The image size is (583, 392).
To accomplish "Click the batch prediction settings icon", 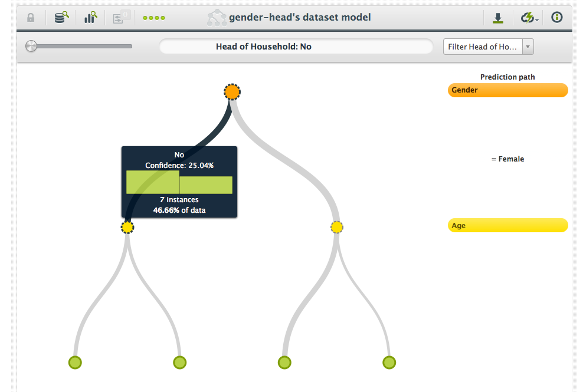I will tap(122, 18).
